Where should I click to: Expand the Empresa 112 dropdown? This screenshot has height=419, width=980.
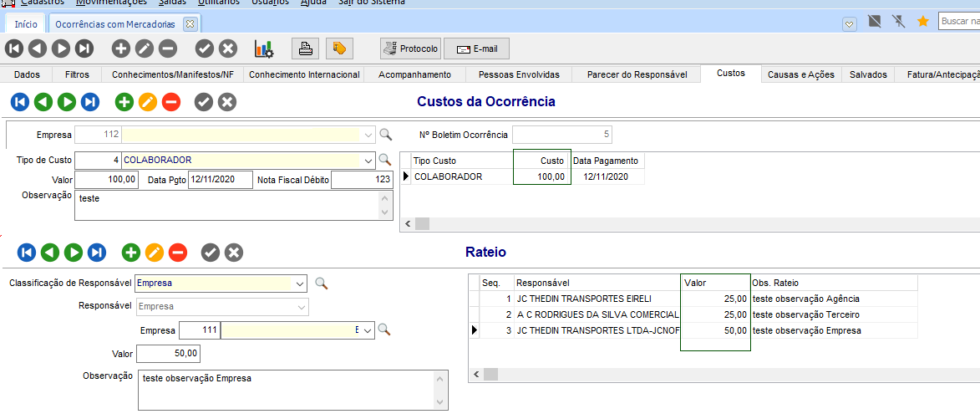pyautogui.click(x=368, y=135)
